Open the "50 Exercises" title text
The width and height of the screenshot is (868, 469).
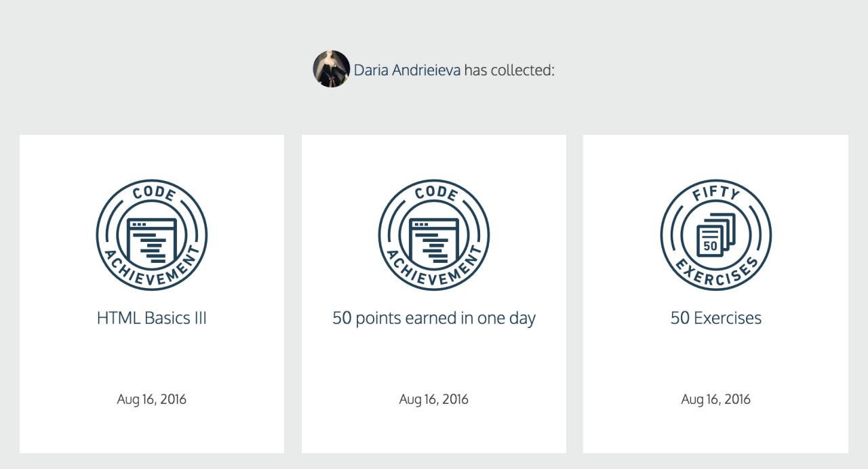pos(716,318)
